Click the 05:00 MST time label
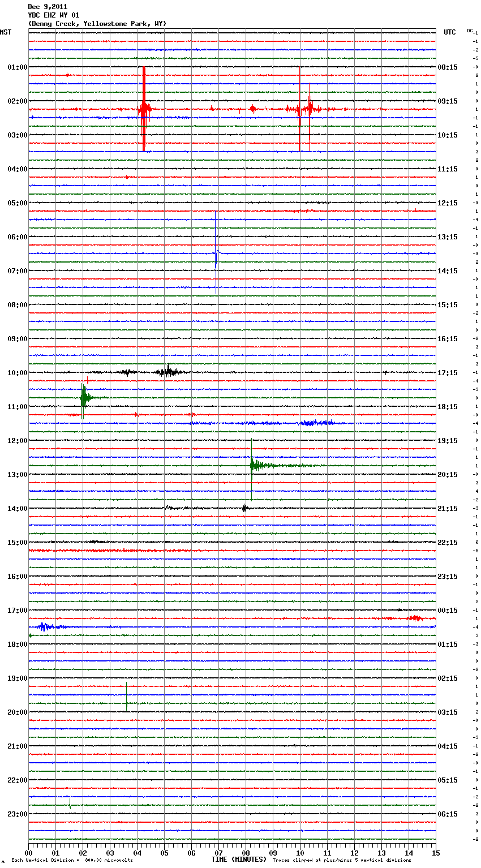Viewport: 481px width, 868px height. click(18, 203)
